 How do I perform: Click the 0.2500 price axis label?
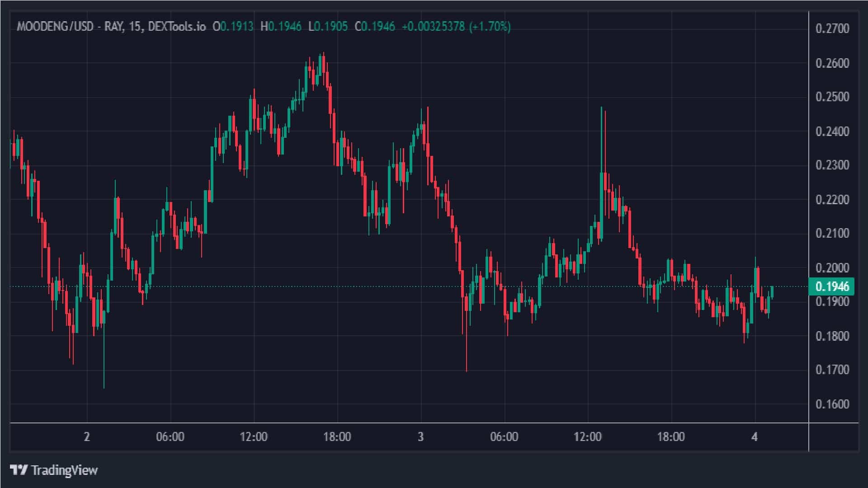click(832, 97)
